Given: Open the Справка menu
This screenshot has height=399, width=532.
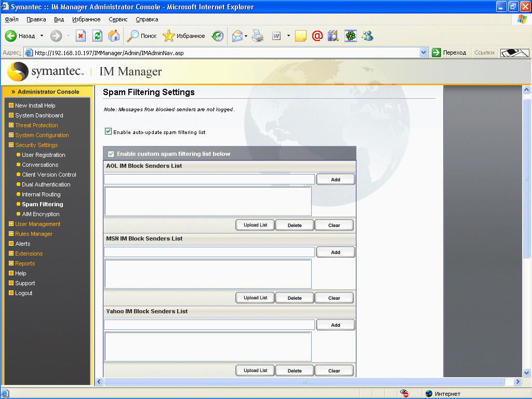Looking at the screenshot, I should click(x=147, y=19).
